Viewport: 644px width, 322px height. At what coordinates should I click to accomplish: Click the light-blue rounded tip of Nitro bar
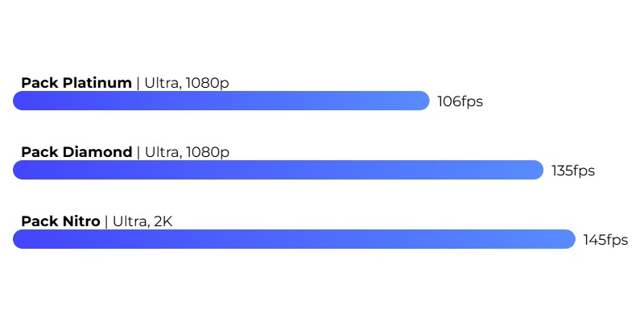coord(568,239)
